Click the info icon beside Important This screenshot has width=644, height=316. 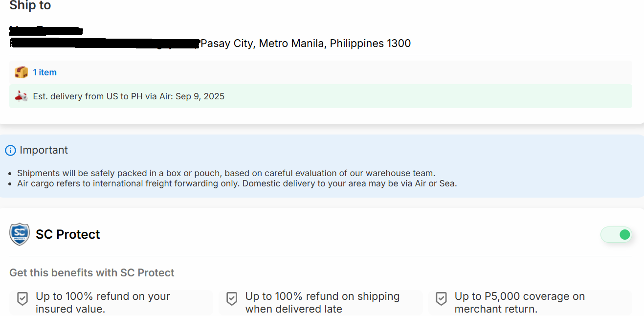pos(10,150)
